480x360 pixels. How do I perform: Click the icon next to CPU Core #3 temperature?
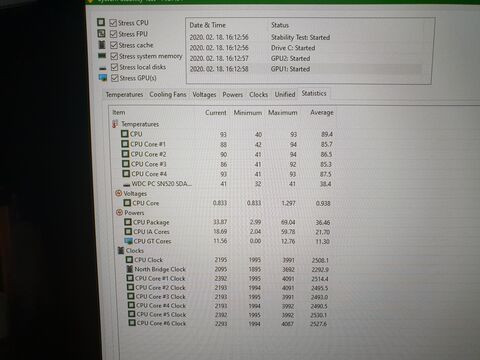125,164
